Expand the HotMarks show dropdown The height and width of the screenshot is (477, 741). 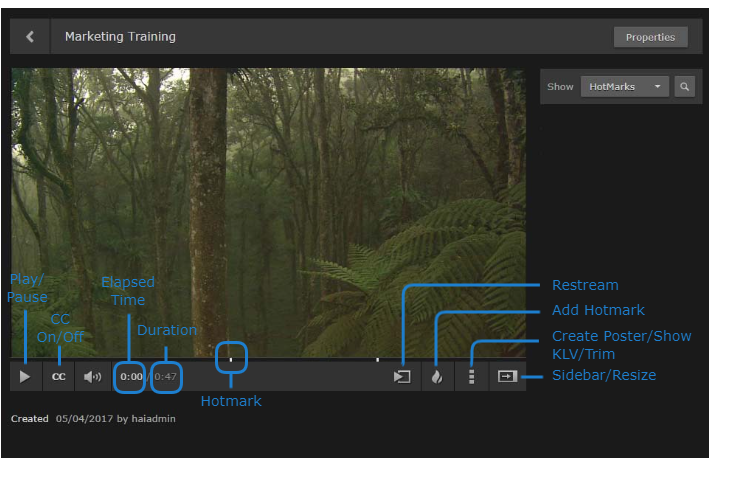coord(624,87)
